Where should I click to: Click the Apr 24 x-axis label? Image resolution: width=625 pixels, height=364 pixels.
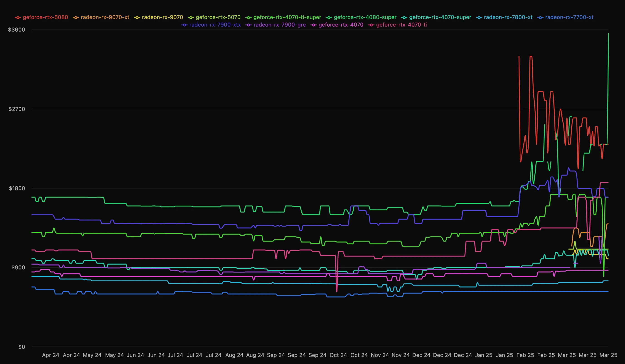click(50, 355)
